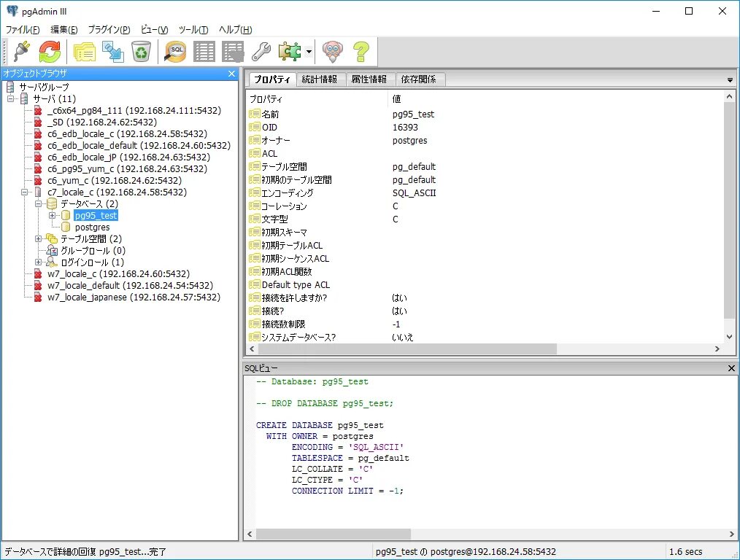
Task: Select server c6_edb_locale_c
Action: click(x=128, y=134)
